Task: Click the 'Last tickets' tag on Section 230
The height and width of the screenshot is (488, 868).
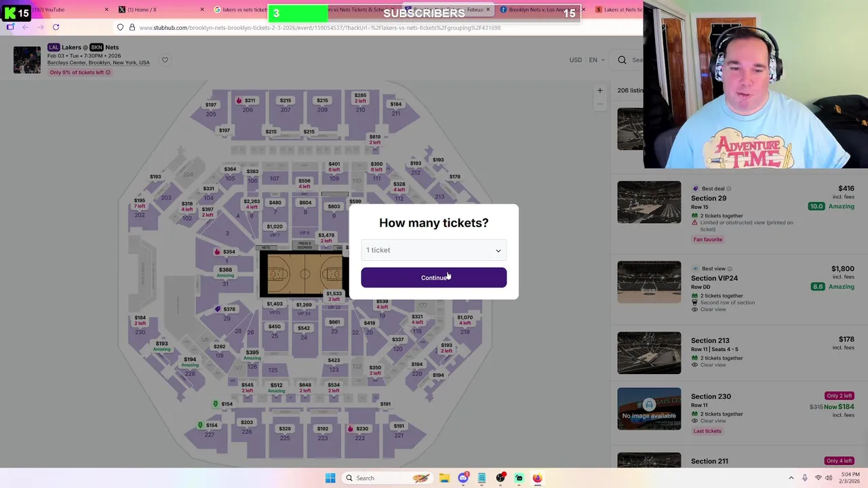Action: tap(707, 431)
